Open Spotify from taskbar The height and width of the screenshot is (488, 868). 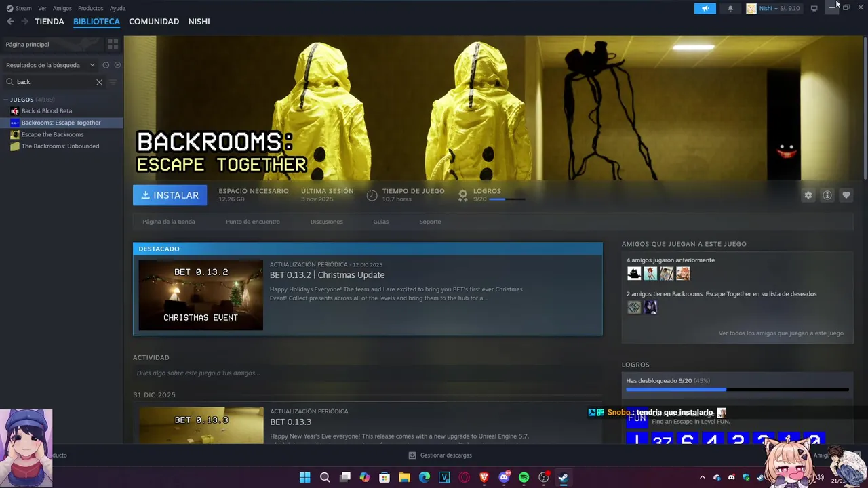524,477
